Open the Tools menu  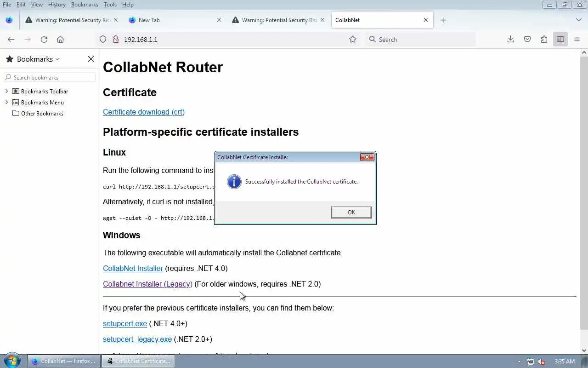tap(110, 5)
